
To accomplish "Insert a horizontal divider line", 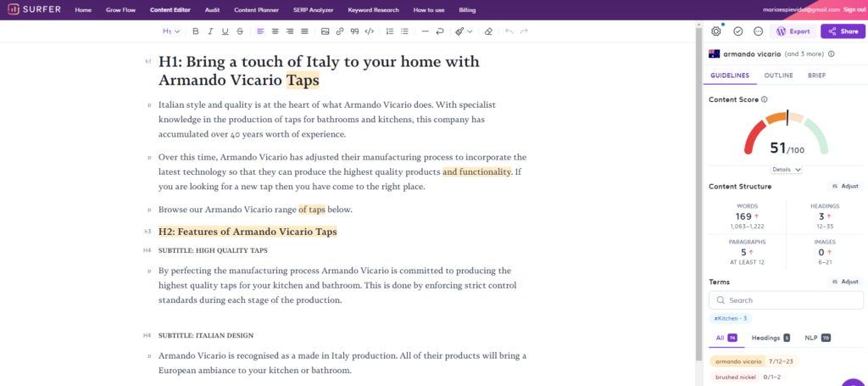I will coord(426,31).
